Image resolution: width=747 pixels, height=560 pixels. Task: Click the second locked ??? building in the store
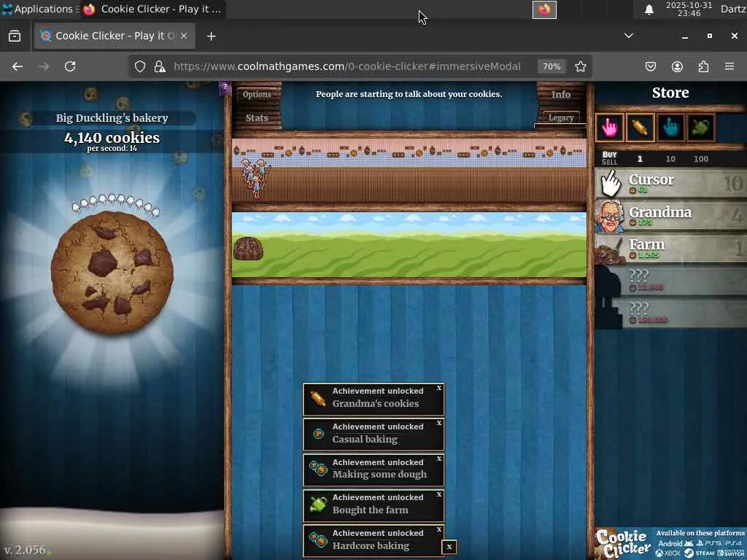coord(671,313)
